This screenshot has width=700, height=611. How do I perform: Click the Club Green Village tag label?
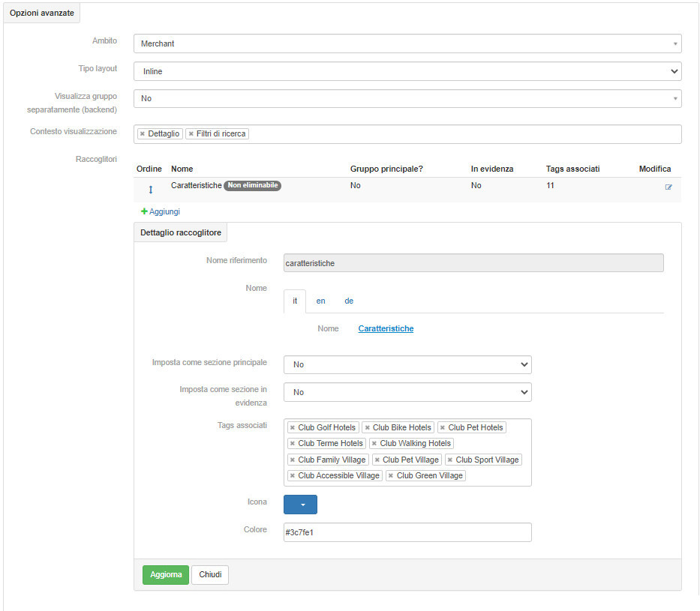click(x=429, y=476)
